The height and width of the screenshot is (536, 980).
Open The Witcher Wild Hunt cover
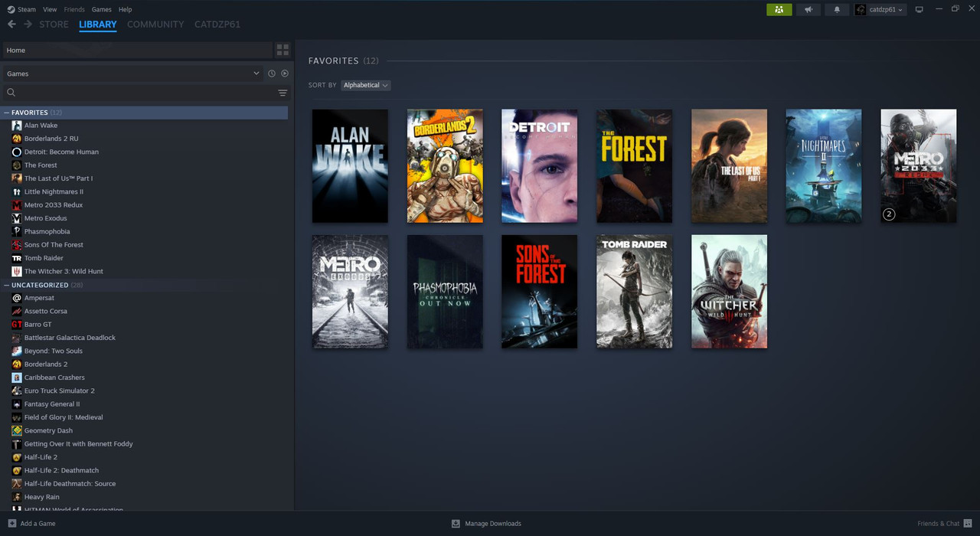pyautogui.click(x=729, y=292)
